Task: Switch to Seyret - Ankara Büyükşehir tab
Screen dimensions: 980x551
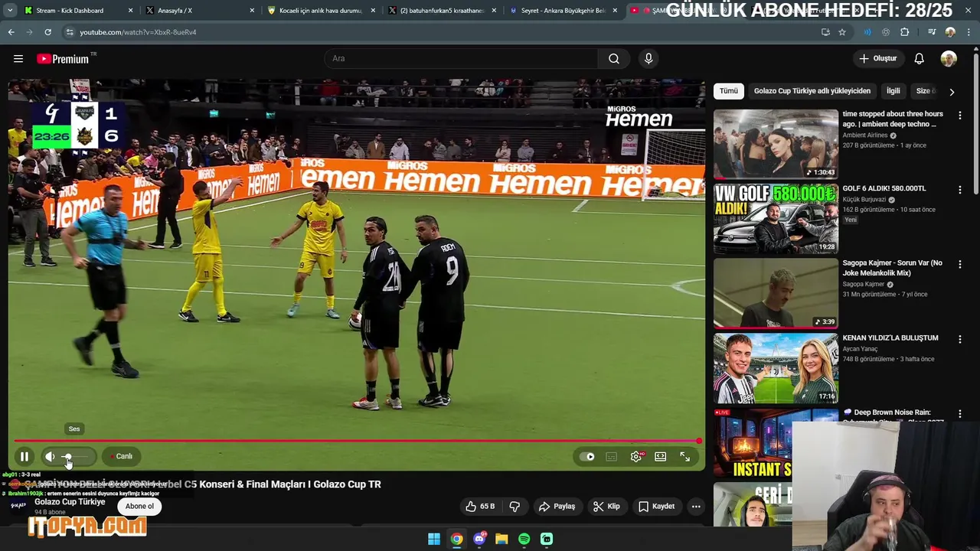Action: click(563, 11)
